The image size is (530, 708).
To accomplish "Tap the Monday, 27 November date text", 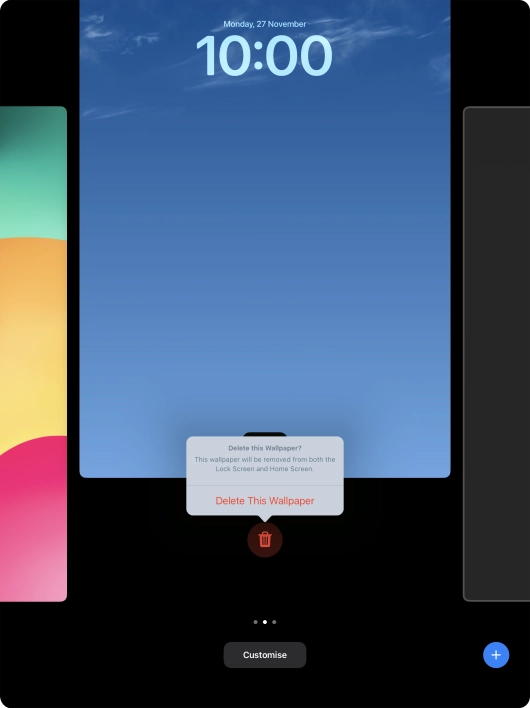I will (x=265, y=24).
